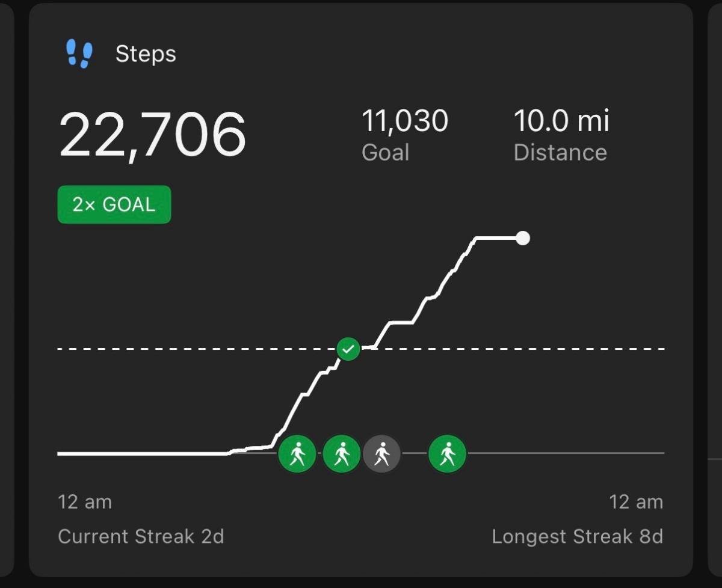Click the Goal label text
Image resolution: width=722 pixels, height=588 pixels.
(x=385, y=153)
